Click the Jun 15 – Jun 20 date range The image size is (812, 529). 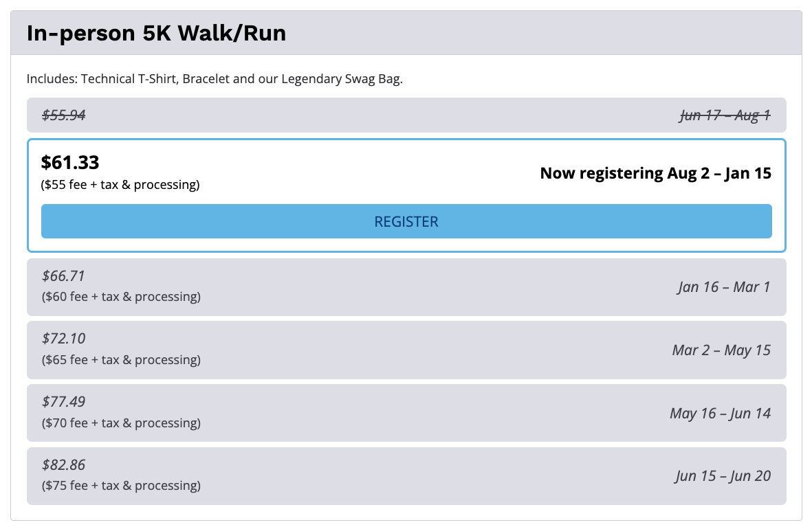pos(722,476)
